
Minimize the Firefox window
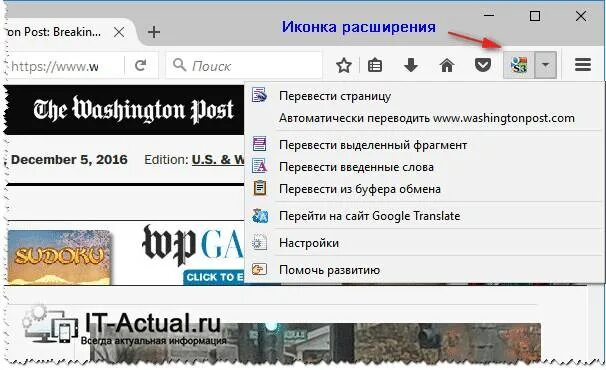click(x=489, y=16)
